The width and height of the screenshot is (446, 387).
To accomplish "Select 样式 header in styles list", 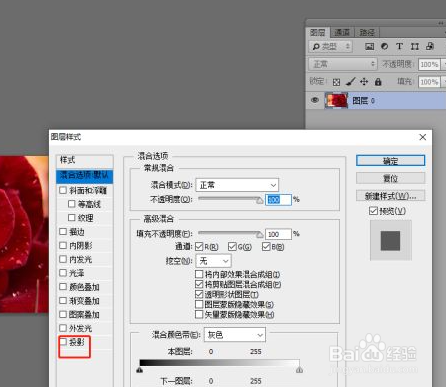I will tap(85, 161).
